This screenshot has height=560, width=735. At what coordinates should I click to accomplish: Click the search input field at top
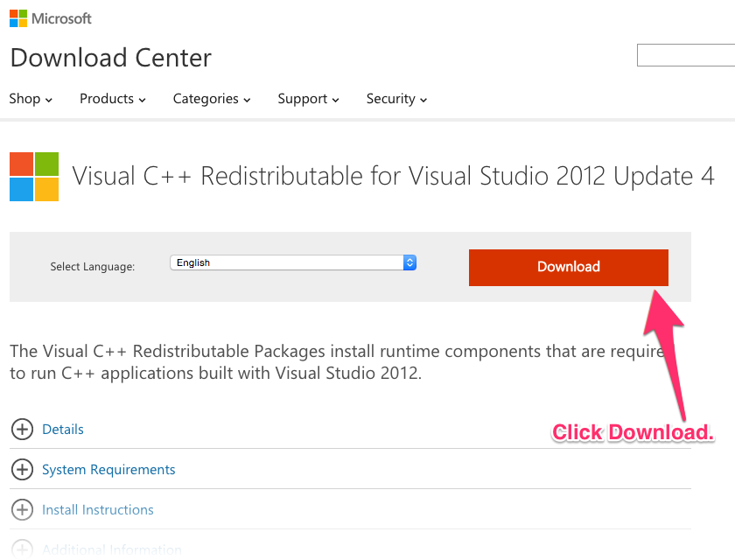(686, 55)
